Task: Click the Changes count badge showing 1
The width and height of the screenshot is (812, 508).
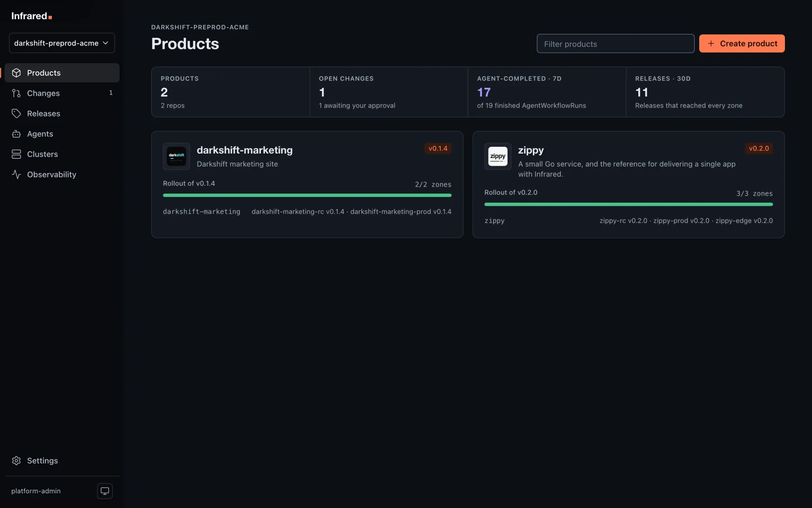Action: (111, 93)
